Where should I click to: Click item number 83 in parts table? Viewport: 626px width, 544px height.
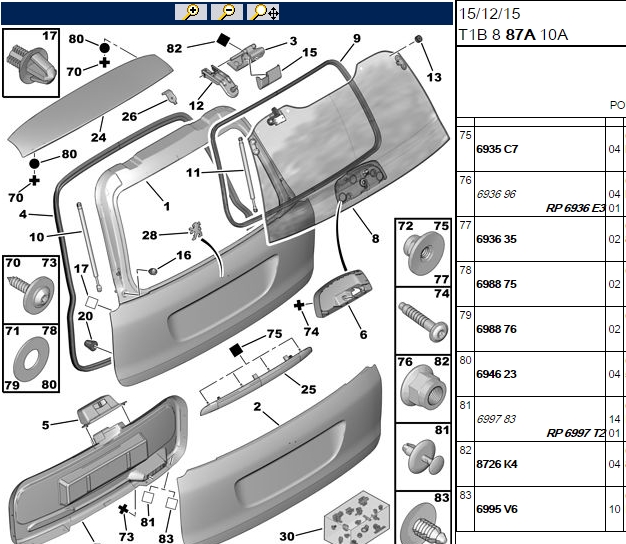[x=465, y=495]
